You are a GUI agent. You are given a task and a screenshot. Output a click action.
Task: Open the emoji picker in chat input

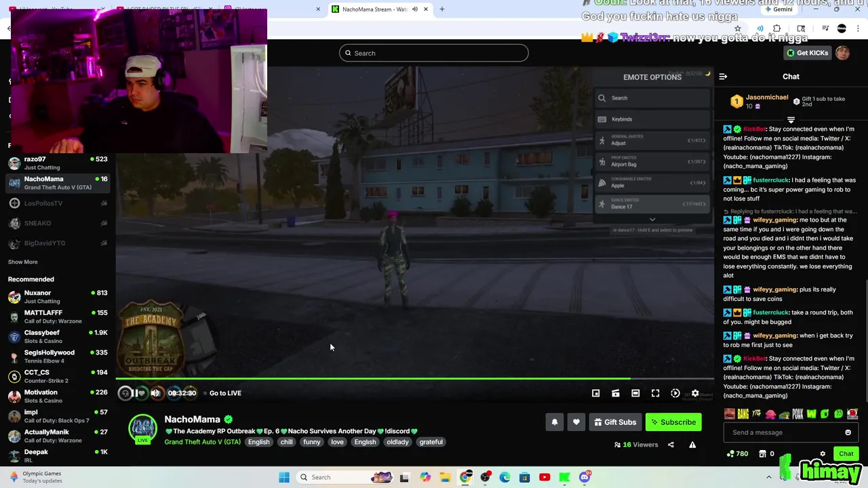coord(848,432)
